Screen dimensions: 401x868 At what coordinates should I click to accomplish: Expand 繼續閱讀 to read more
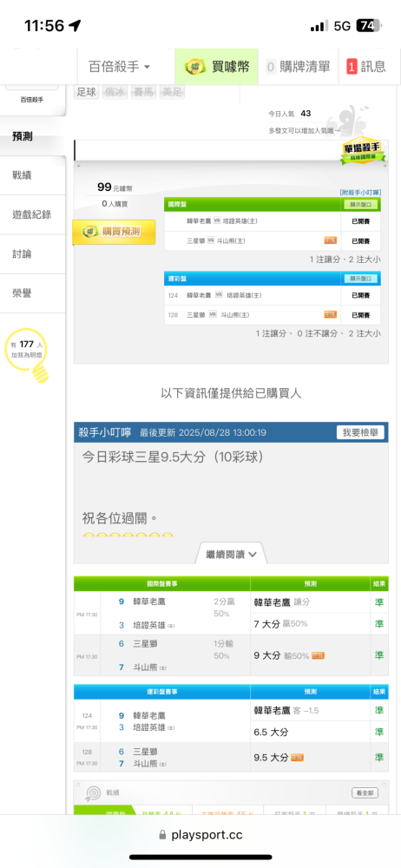(x=231, y=554)
